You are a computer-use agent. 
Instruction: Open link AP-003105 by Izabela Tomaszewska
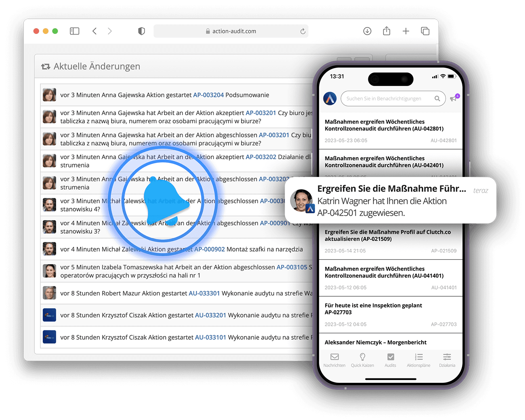tap(292, 267)
